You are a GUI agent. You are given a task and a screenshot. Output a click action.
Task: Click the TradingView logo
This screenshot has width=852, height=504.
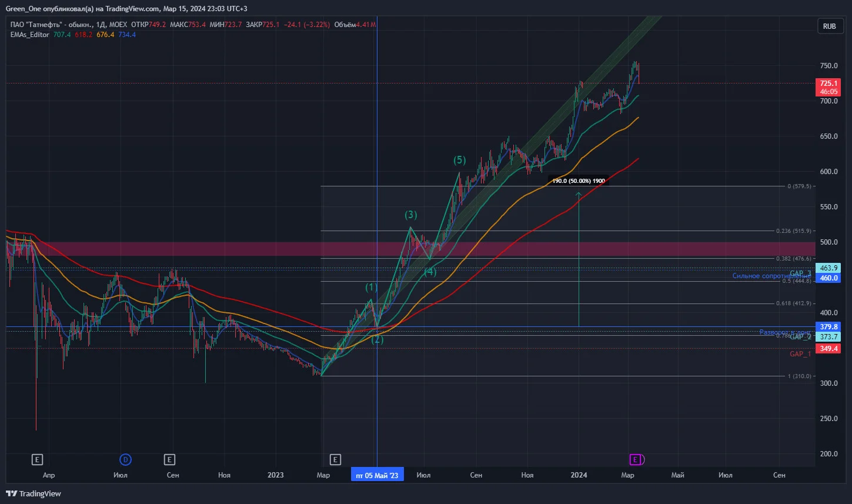pyautogui.click(x=34, y=493)
